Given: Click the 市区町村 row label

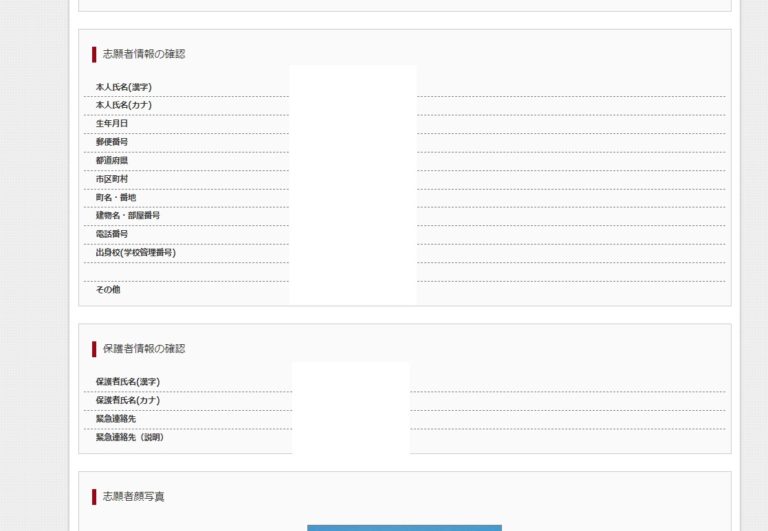Looking at the screenshot, I should 112,179.
